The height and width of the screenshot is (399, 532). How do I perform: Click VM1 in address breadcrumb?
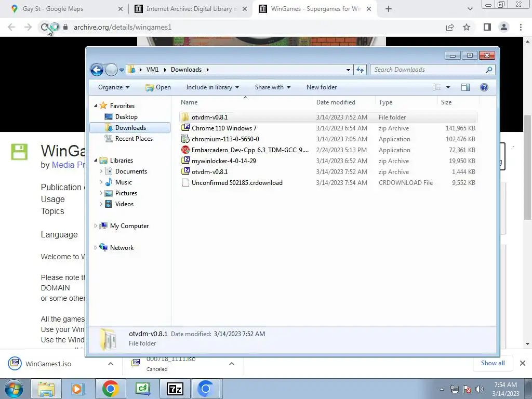152,70
